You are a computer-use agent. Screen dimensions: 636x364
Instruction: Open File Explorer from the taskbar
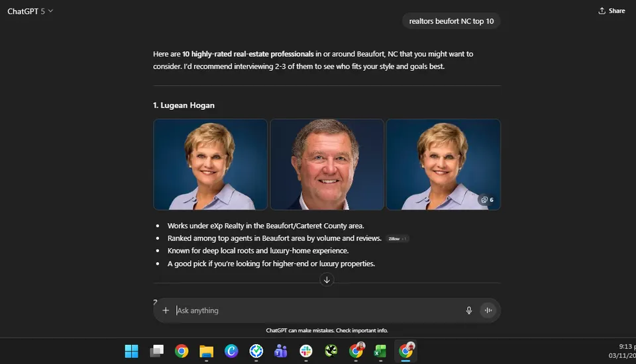tap(207, 351)
